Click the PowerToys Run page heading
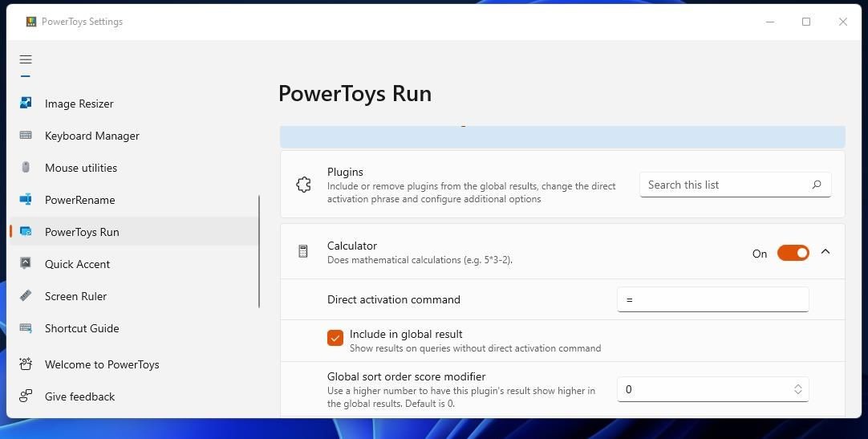868x439 pixels. pyautogui.click(x=355, y=94)
